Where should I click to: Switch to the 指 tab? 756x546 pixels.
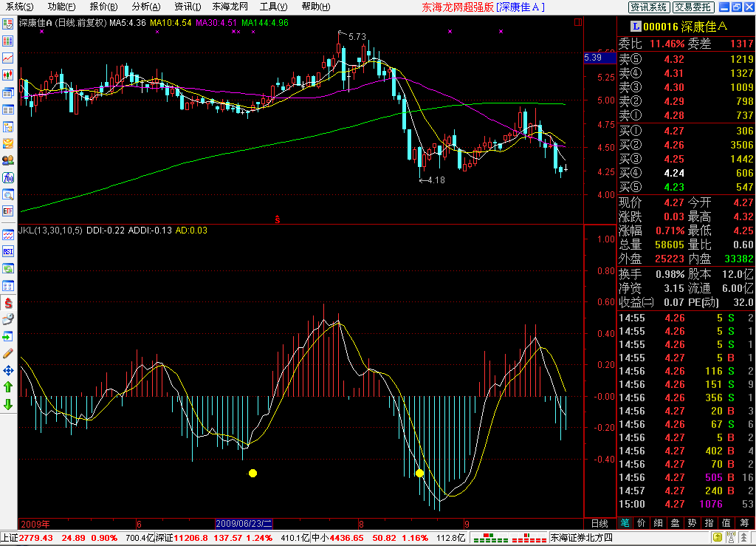[709, 523]
